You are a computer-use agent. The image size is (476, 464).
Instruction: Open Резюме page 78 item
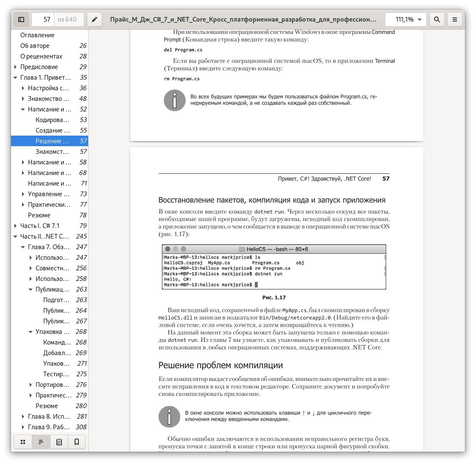[x=50, y=215]
